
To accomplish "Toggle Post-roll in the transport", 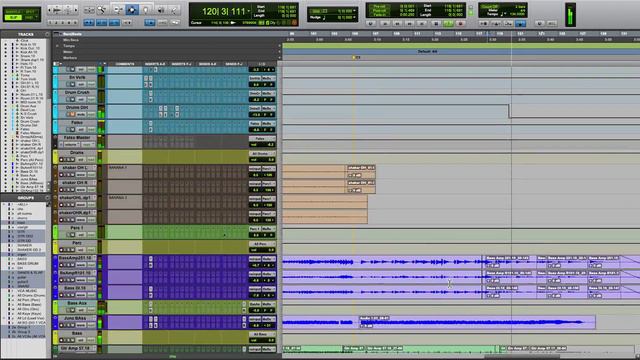I will (379, 11).
